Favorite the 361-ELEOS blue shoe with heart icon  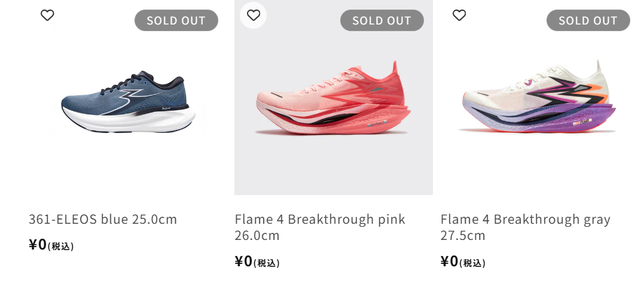47,16
